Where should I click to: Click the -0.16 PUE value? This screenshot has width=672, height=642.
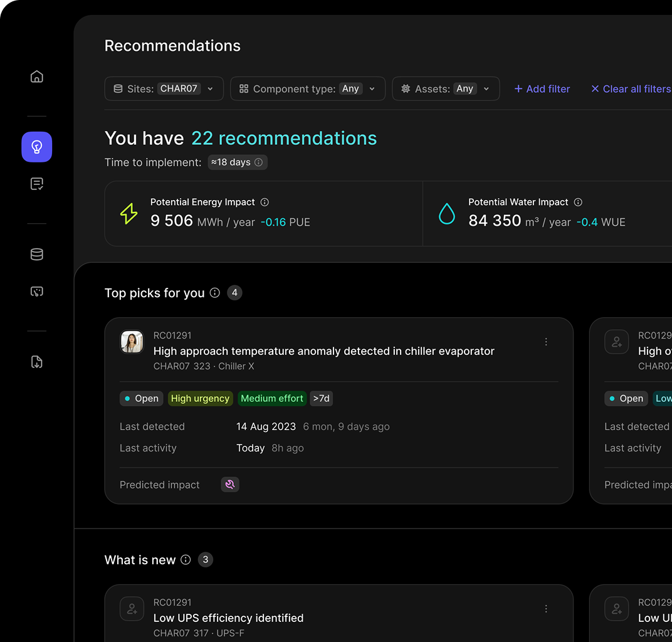tap(285, 222)
